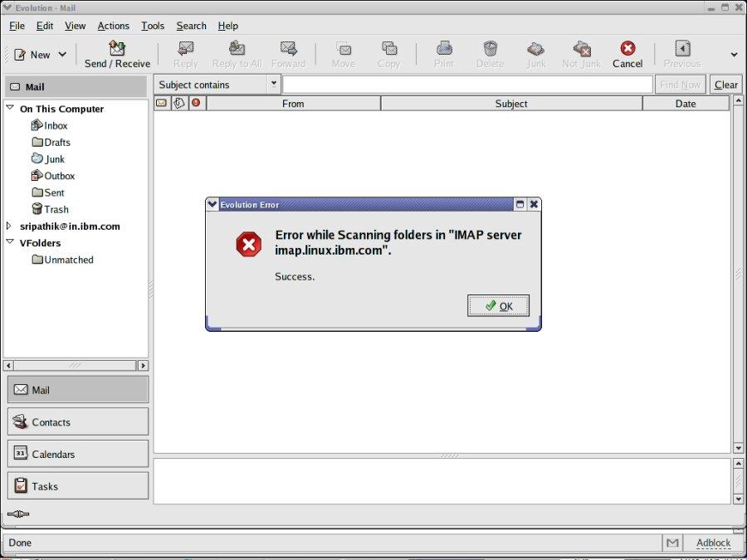The image size is (747, 560).
Task: Open the Sent folder
Action: click(x=47, y=192)
